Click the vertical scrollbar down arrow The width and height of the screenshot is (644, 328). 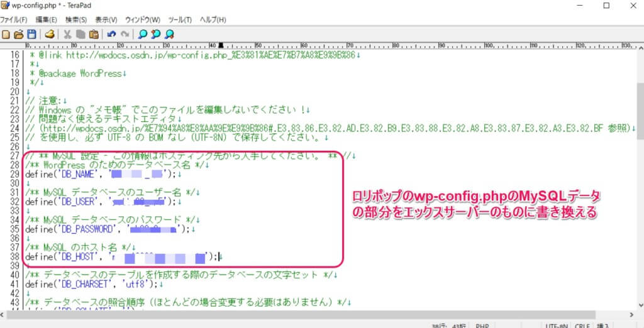pyautogui.click(x=640, y=305)
